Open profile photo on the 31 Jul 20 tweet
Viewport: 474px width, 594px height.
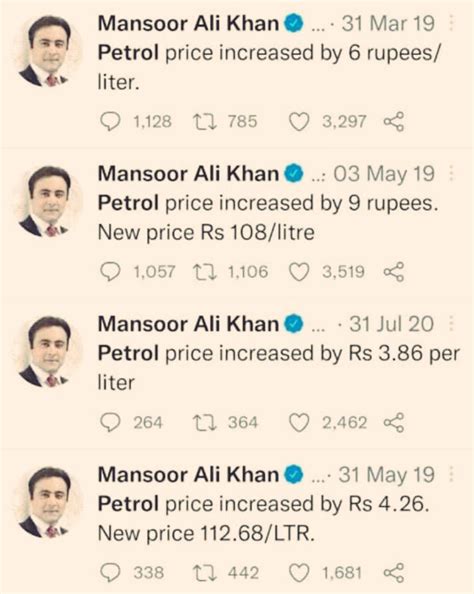pyautogui.click(x=49, y=351)
